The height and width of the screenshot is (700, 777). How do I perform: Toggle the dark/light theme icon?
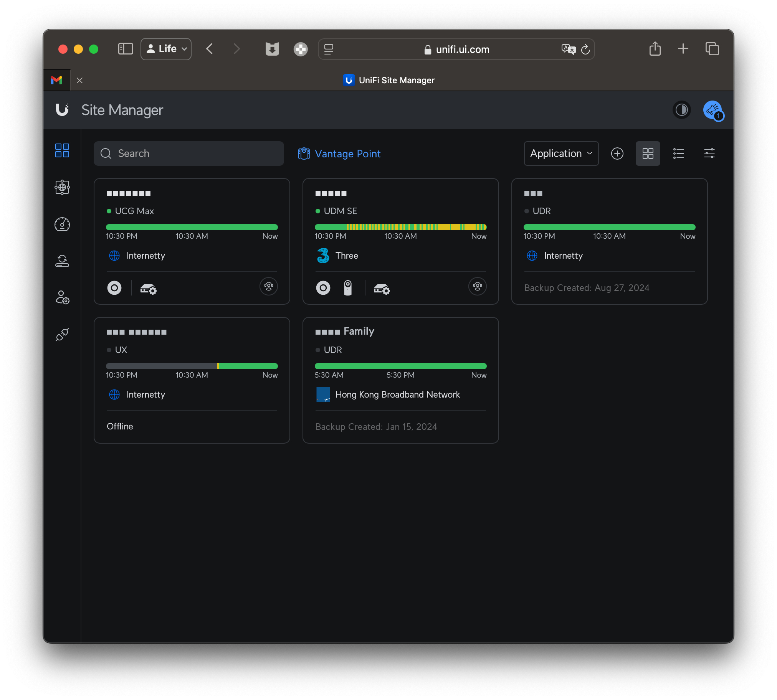(x=682, y=110)
